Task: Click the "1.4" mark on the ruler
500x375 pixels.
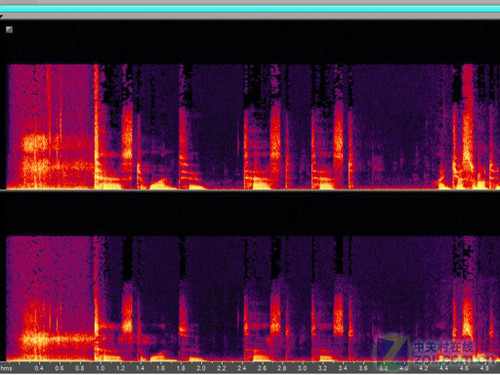Action: pyautogui.click(x=140, y=368)
